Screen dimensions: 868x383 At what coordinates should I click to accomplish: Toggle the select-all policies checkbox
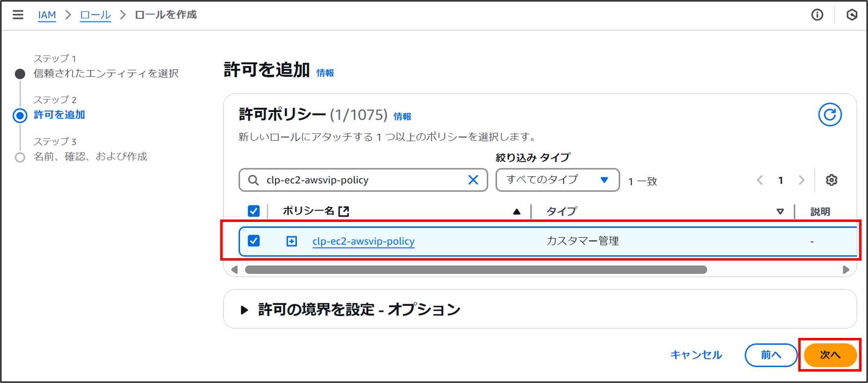click(x=254, y=211)
